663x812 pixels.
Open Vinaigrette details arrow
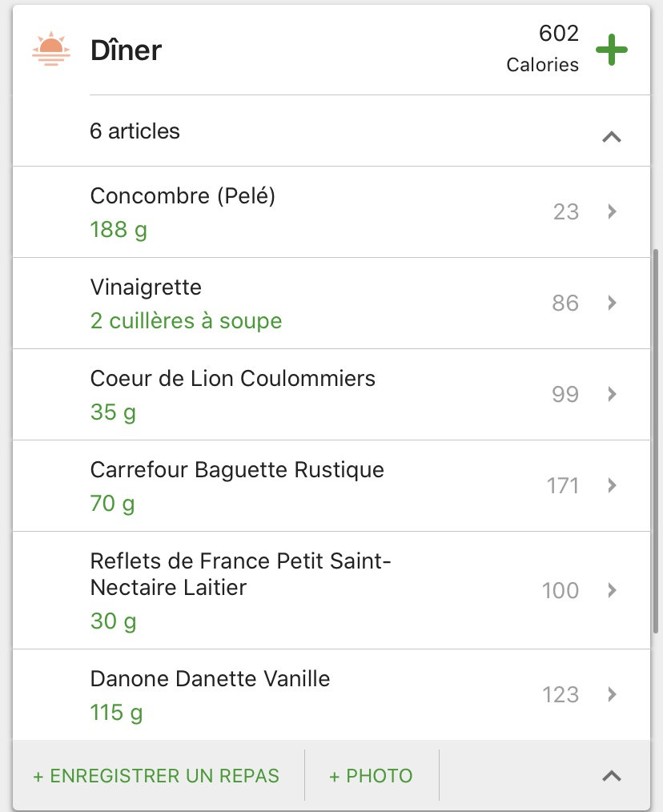612,303
